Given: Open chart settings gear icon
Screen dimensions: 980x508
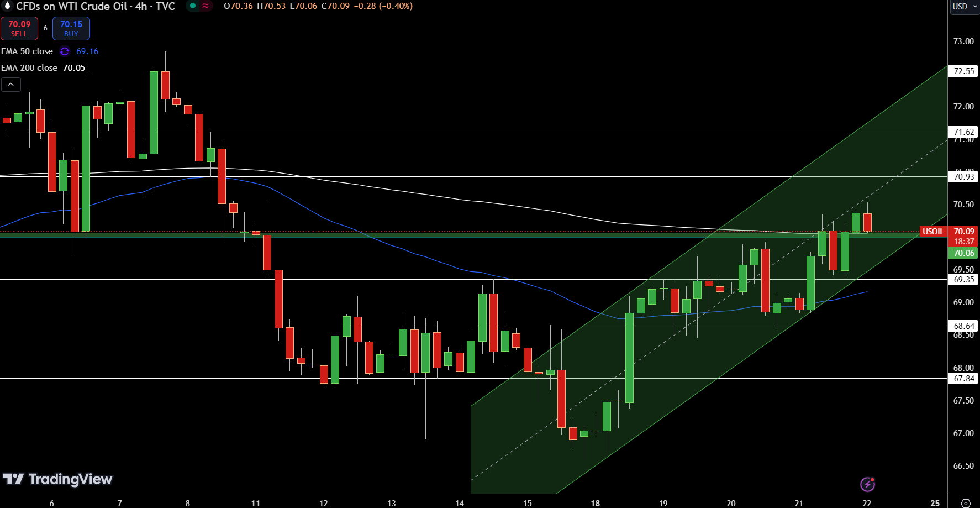Looking at the screenshot, I should click(966, 503).
